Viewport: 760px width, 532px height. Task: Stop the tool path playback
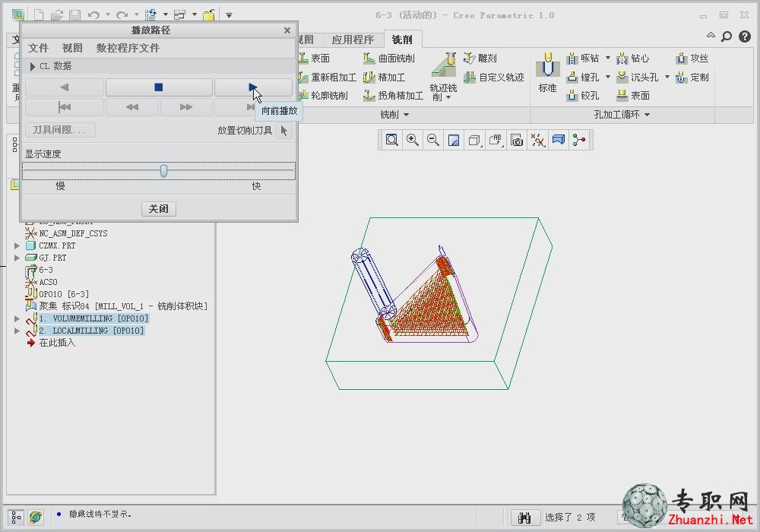click(x=159, y=87)
